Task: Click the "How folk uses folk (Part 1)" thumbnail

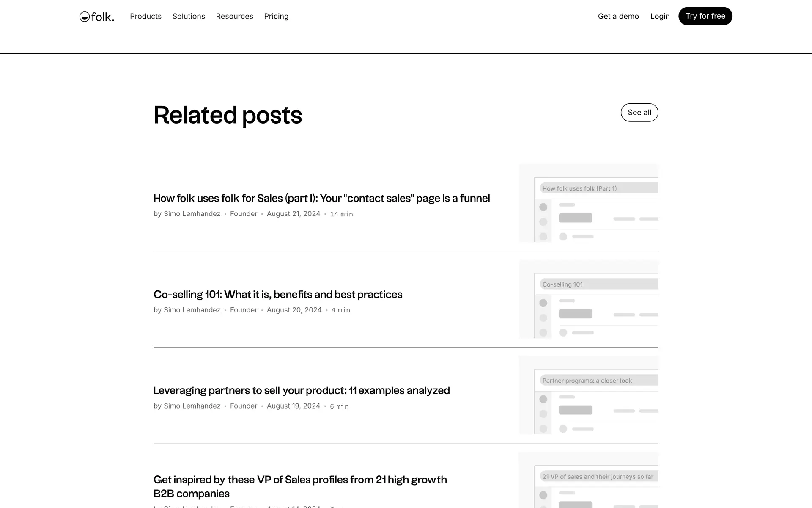Action: pos(588,203)
